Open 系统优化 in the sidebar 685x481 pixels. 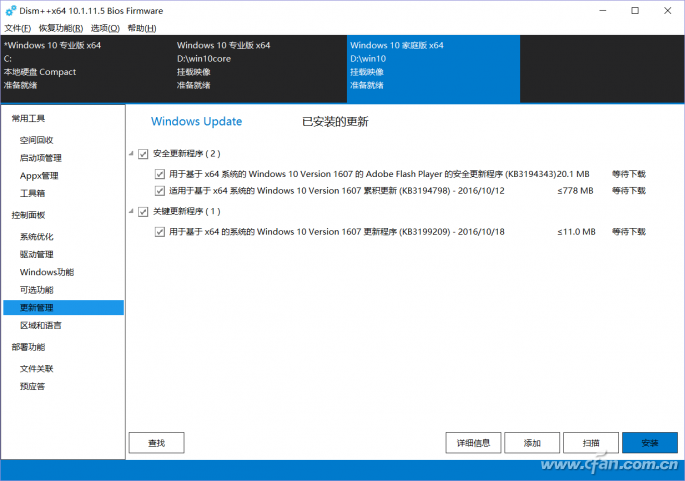pyautogui.click(x=36, y=236)
